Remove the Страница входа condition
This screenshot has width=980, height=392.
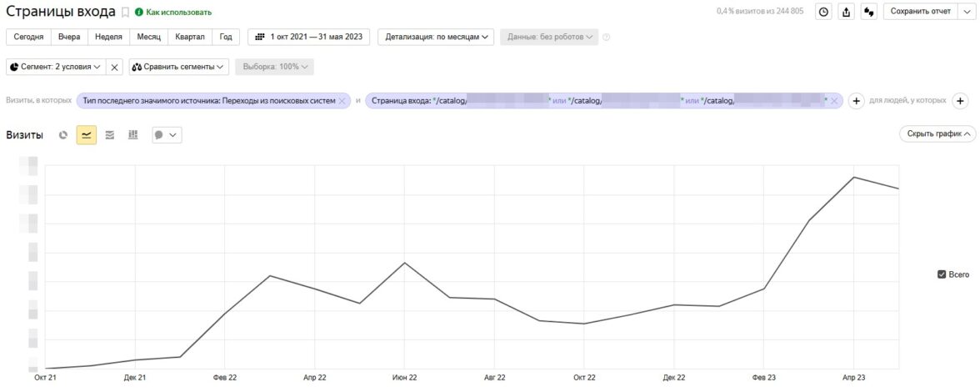point(833,101)
